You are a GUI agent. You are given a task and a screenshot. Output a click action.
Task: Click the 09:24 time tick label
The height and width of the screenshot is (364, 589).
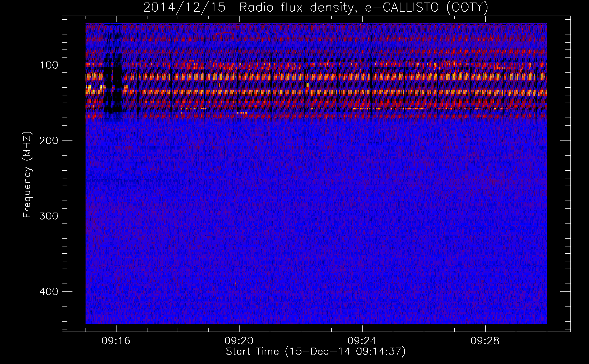(x=362, y=341)
